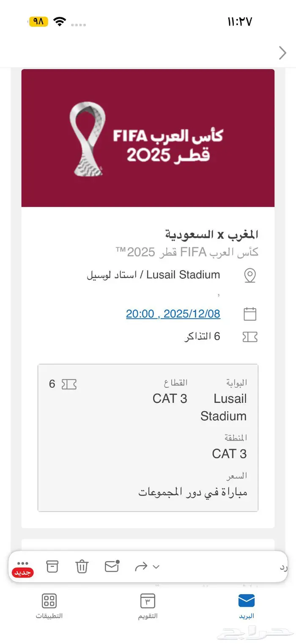Open the التقويم calendar tab

tap(148, 606)
